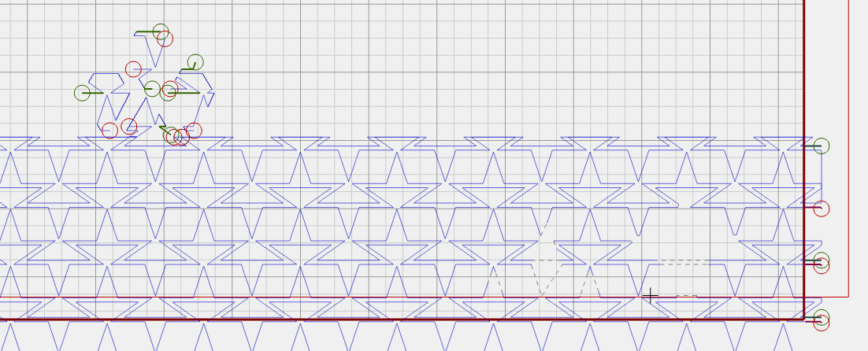
Task: Select the leftmost red circle at the cluster's bottom
Action: (x=109, y=130)
